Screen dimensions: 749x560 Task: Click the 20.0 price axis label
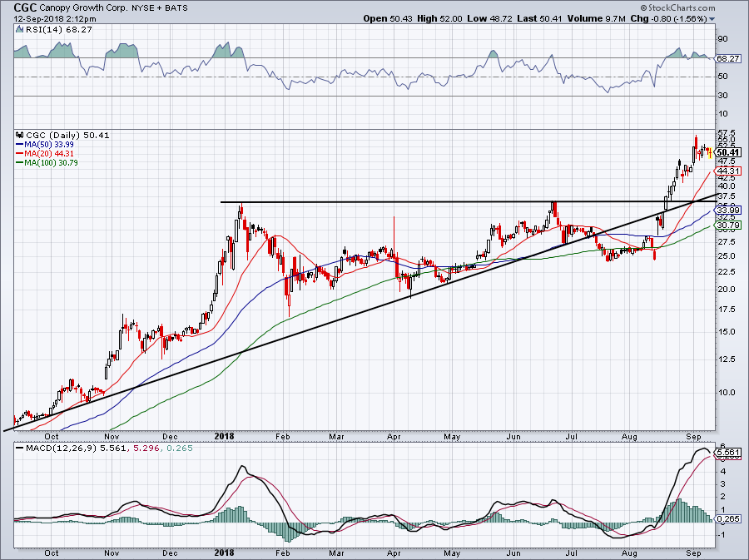pos(726,290)
